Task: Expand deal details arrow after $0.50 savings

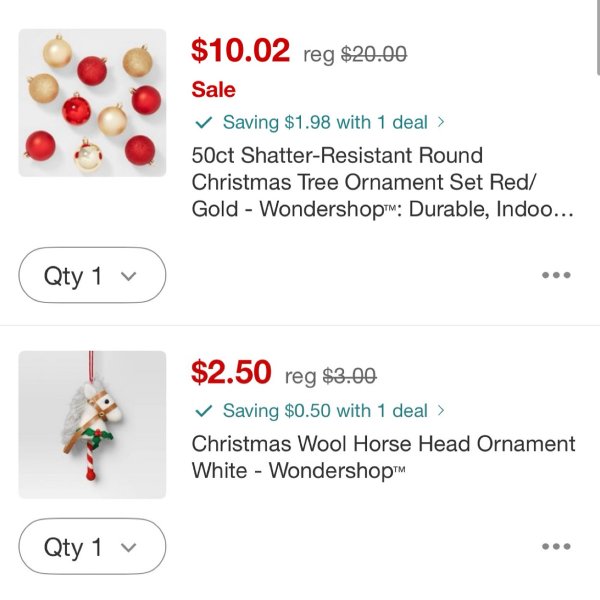Action: tap(441, 411)
